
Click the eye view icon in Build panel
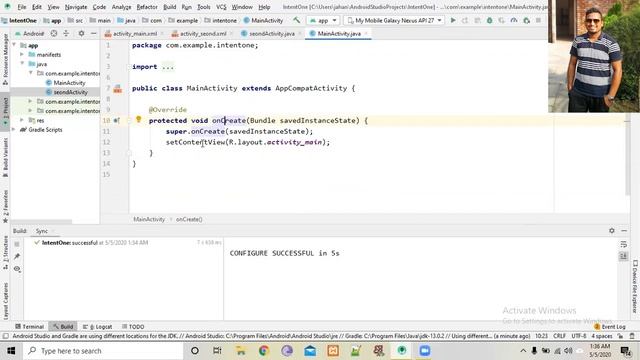click(17, 269)
